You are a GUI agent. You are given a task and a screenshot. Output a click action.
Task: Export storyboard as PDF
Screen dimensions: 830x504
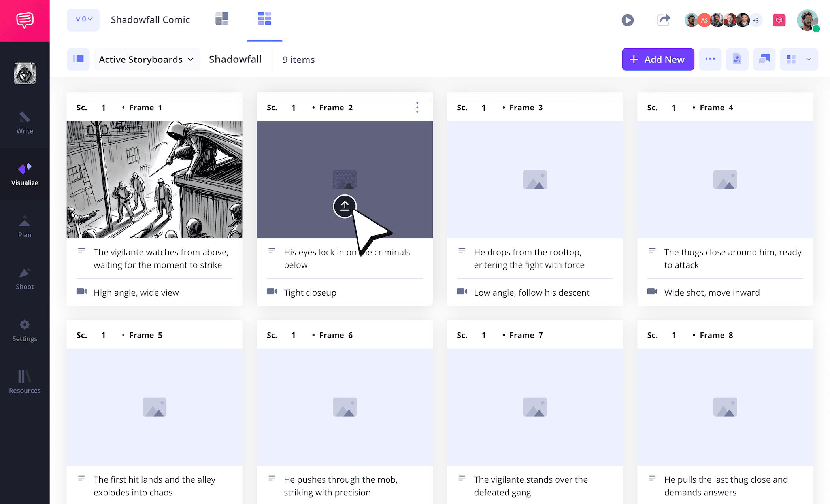pyautogui.click(x=737, y=59)
